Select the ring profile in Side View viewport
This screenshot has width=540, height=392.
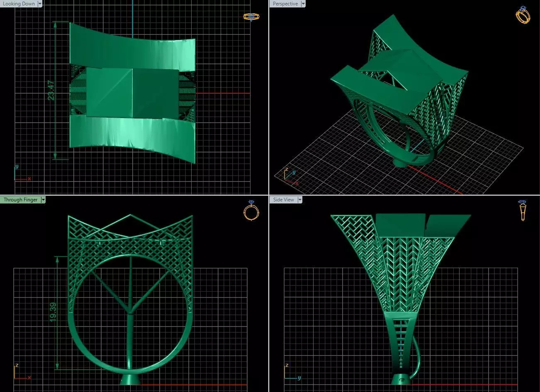pos(401,299)
